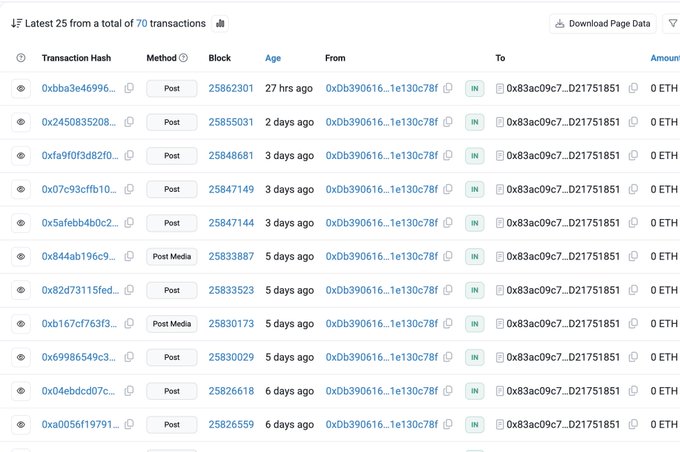
Task: Copy hash of transaction 0xfa9f0f3d82f0
Action: pos(129,155)
